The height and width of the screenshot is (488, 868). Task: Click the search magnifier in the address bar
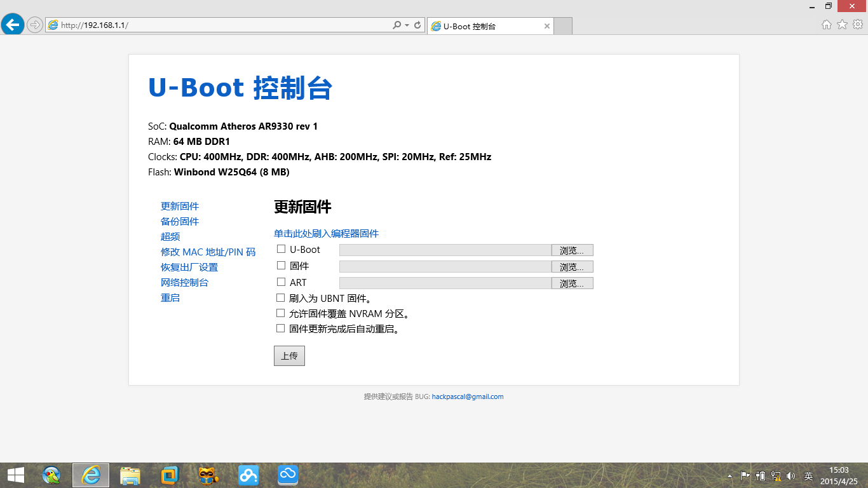[397, 25]
